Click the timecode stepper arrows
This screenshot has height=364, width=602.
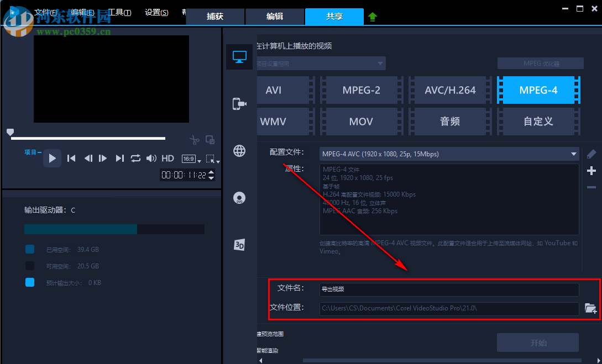point(211,175)
